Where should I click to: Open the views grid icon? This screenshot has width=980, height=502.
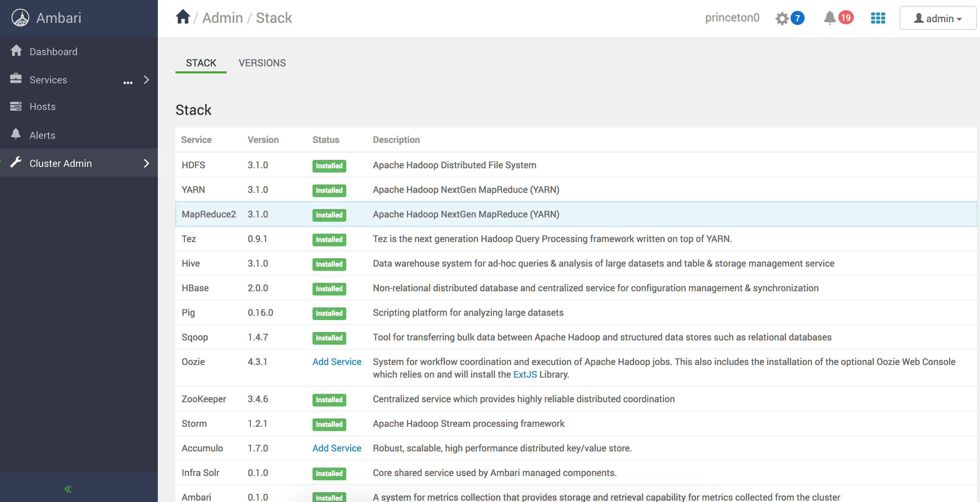[x=878, y=18]
